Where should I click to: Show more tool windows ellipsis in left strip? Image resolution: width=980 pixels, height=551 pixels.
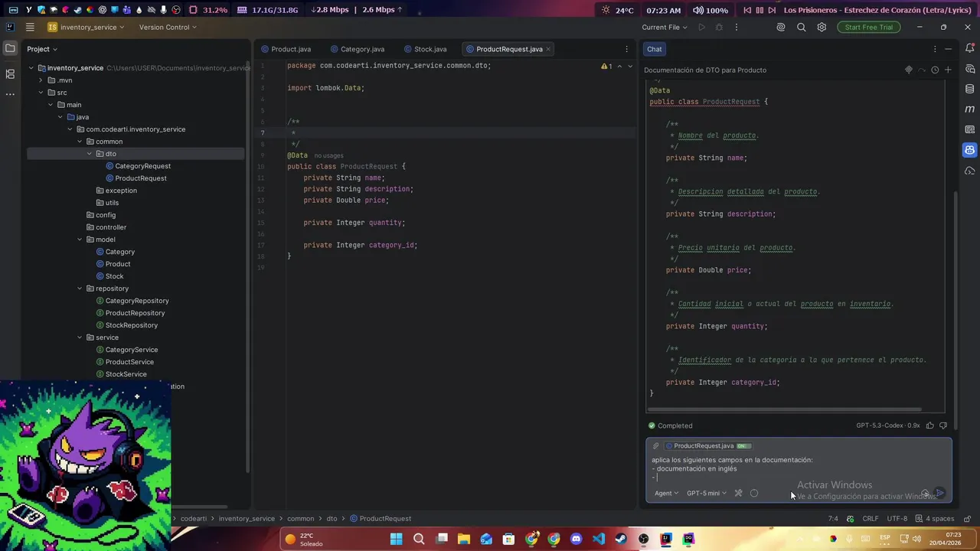point(10,94)
